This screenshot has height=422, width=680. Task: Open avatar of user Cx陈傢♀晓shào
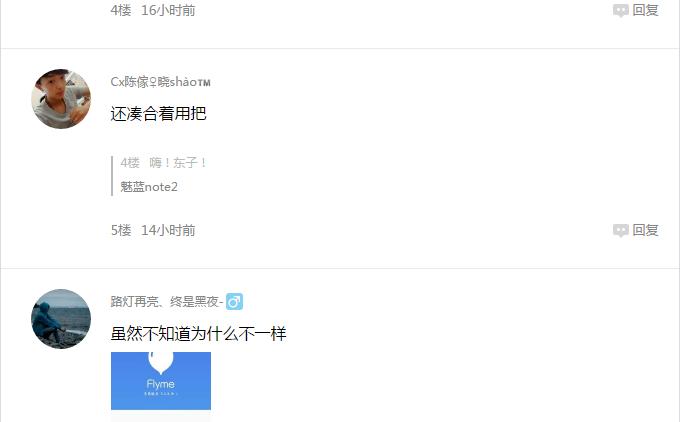click(61, 99)
